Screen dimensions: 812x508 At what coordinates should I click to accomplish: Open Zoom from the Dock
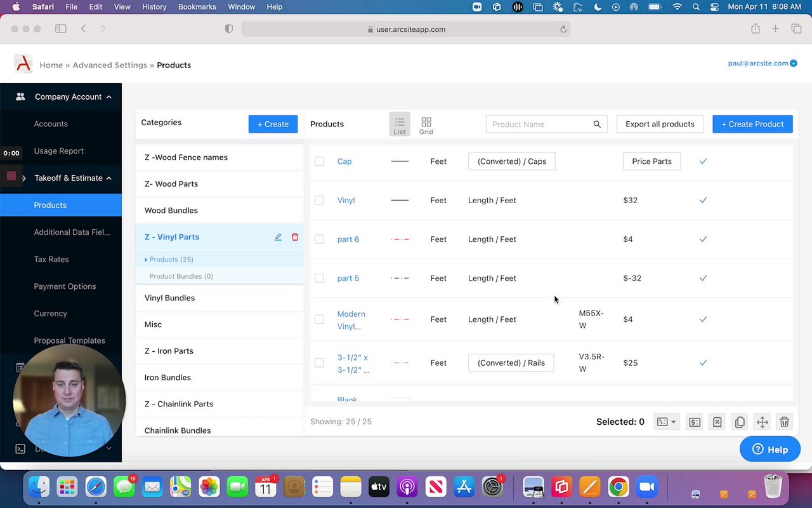[x=646, y=487]
